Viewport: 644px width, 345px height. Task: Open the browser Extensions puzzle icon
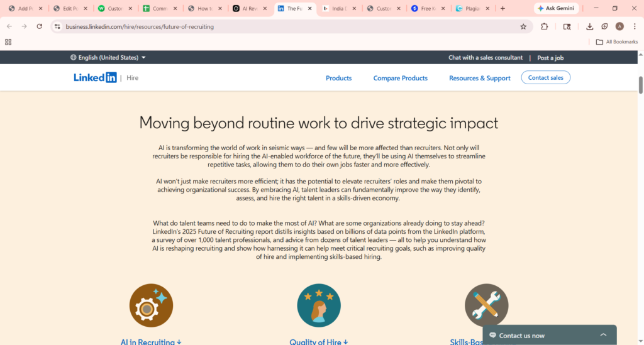(545, 26)
